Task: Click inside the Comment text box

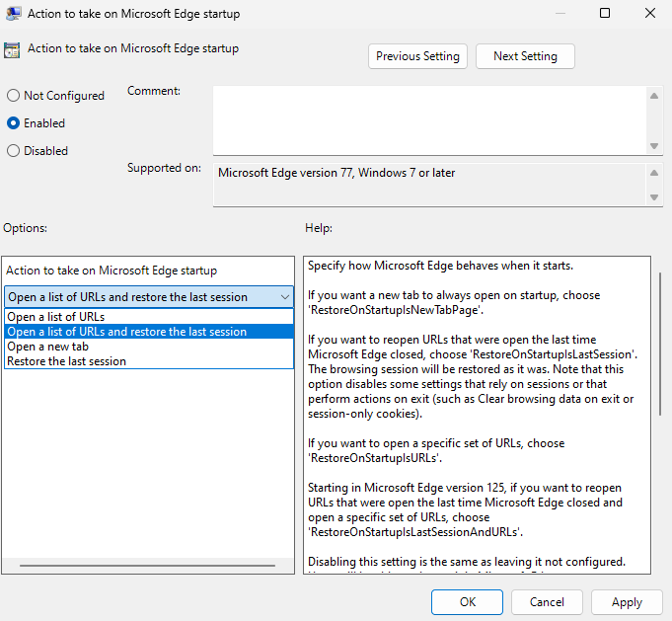Action: point(429,120)
